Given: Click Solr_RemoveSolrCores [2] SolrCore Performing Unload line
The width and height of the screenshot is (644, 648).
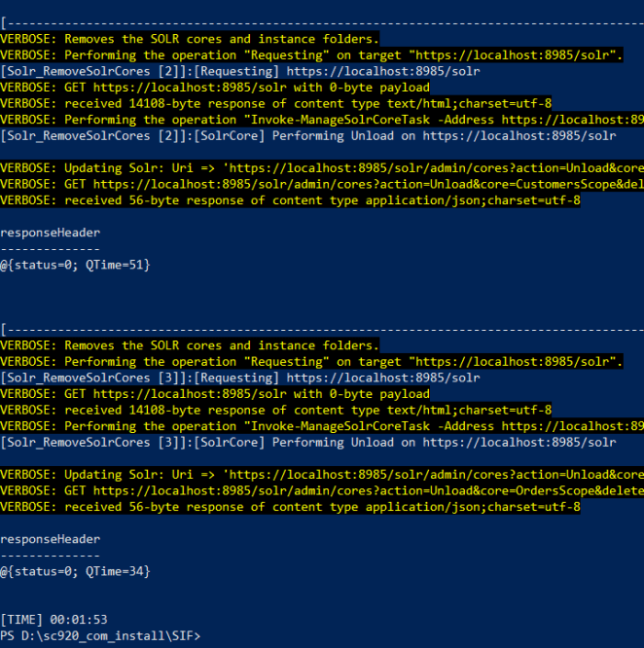Looking at the screenshot, I should (307, 136).
